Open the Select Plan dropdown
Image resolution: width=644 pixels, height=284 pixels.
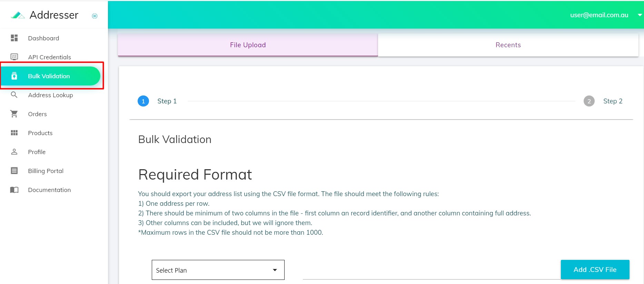pyautogui.click(x=218, y=270)
